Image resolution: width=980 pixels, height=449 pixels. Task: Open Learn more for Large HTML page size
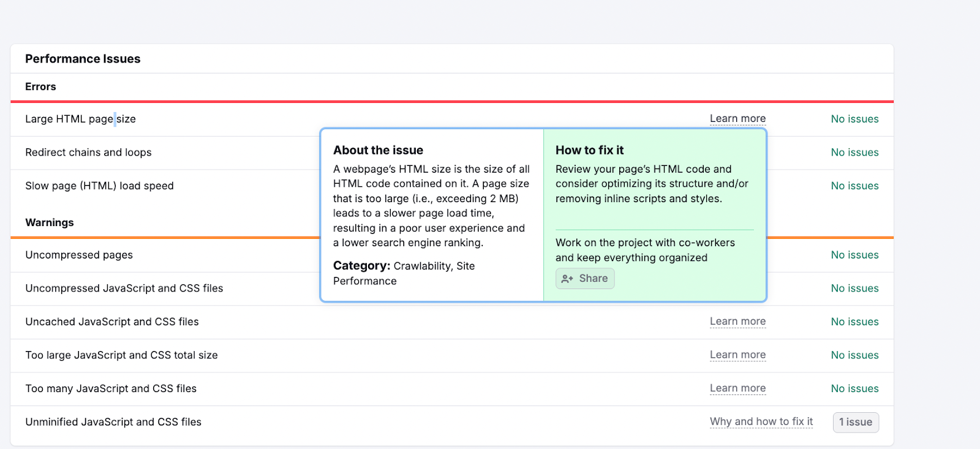[x=737, y=119]
